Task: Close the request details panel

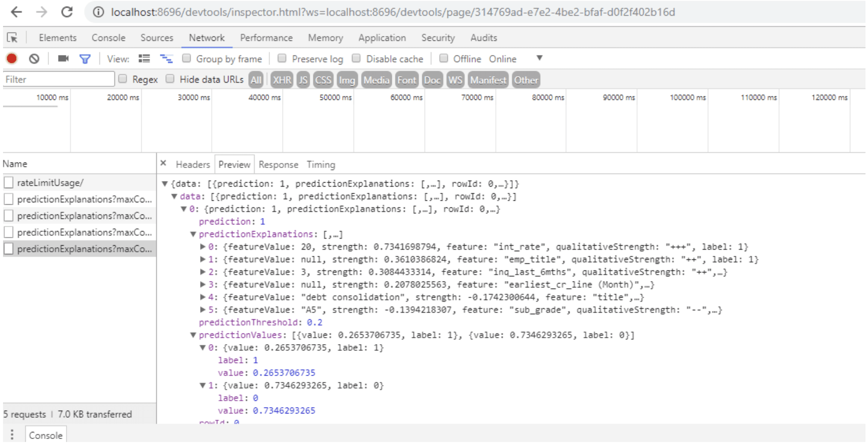Action: point(163,163)
